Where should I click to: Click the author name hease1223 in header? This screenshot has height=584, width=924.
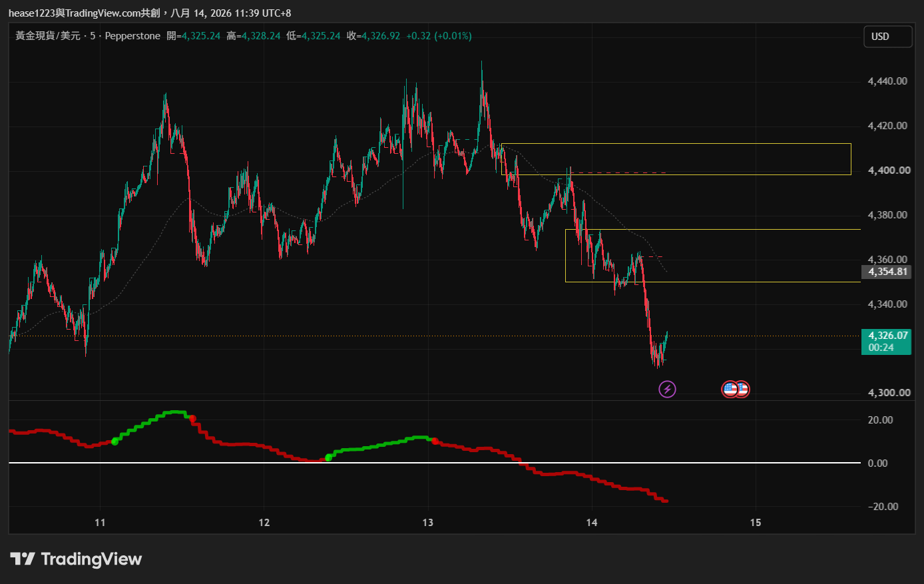pyautogui.click(x=32, y=13)
